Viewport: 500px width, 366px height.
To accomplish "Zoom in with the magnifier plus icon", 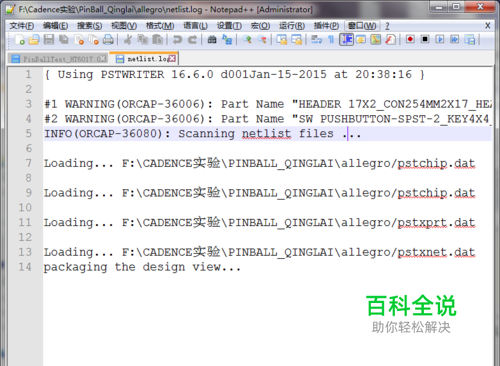I will 247,40.
